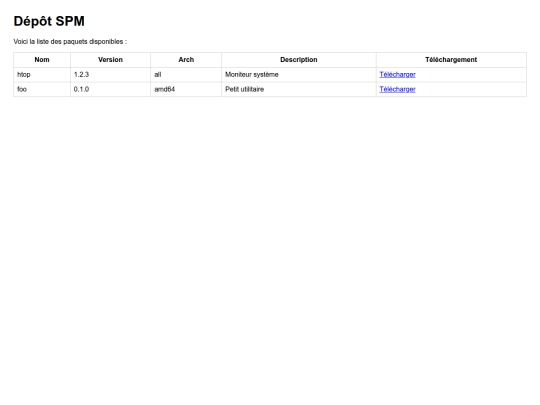The image size is (540, 405).
Task: Click the Dépôt SPM page heading
Action: 49,22
